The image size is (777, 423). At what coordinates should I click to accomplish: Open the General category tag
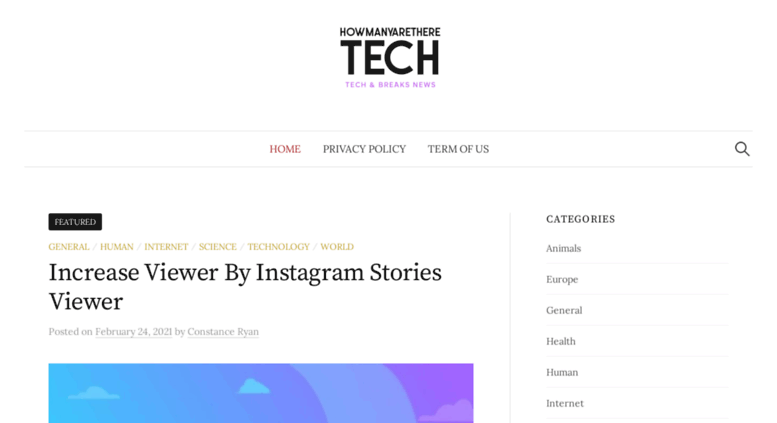69,247
